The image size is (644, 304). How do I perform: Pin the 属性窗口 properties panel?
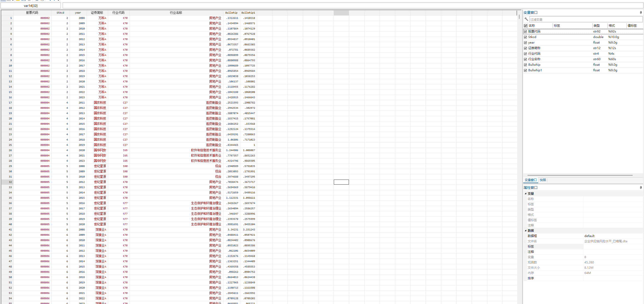pyautogui.click(x=640, y=187)
